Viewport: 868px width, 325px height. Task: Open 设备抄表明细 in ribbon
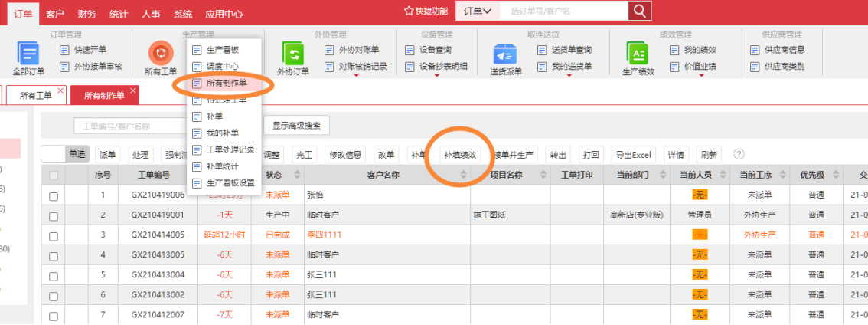point(436,67)
